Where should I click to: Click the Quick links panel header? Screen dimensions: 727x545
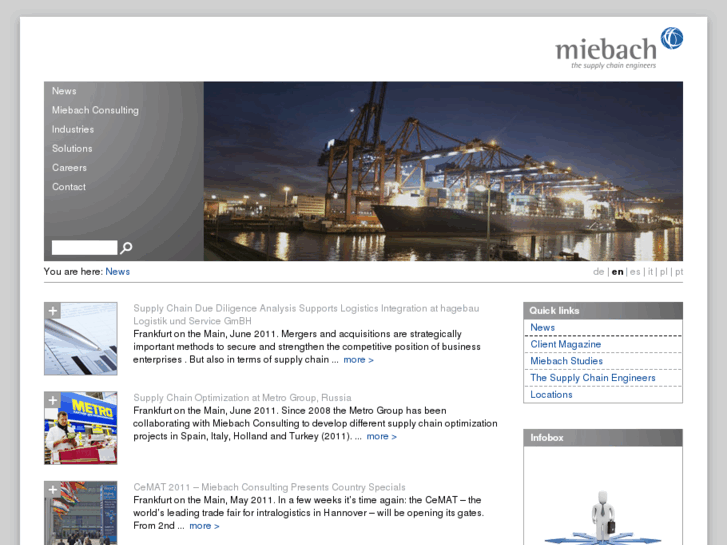pos(603,311)
